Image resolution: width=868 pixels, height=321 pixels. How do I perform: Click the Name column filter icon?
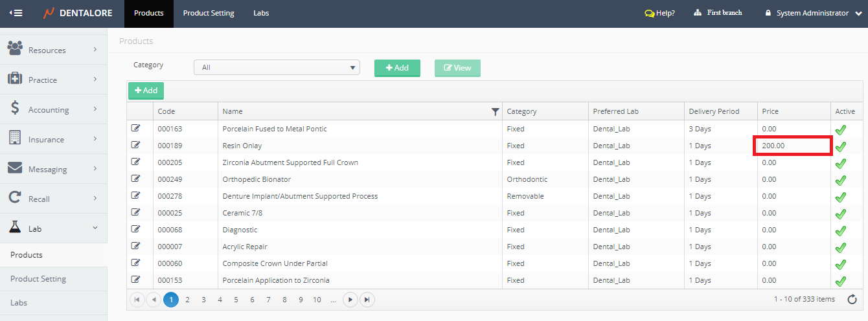click(496, 112)
